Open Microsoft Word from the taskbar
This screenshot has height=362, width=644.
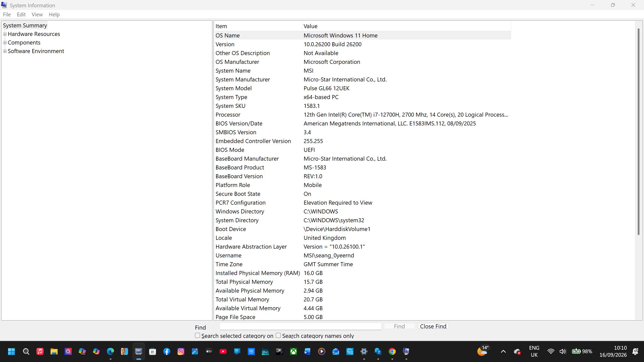coord(308,351)
